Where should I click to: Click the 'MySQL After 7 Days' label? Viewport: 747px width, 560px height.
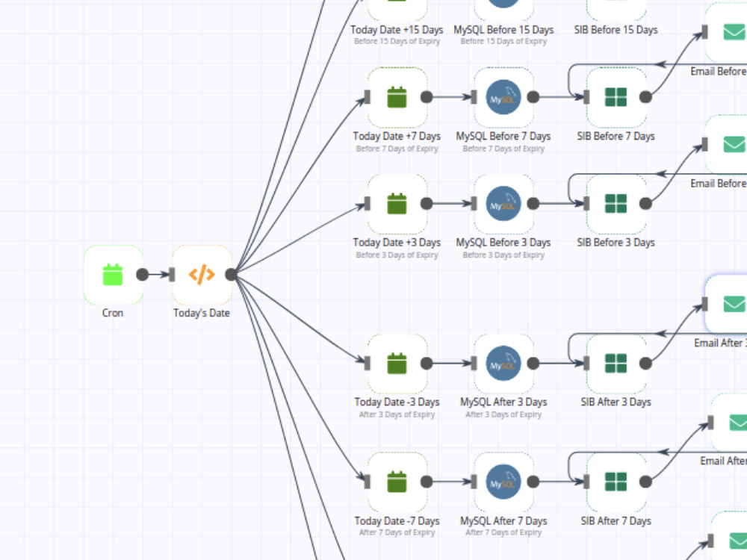(503, 521)
